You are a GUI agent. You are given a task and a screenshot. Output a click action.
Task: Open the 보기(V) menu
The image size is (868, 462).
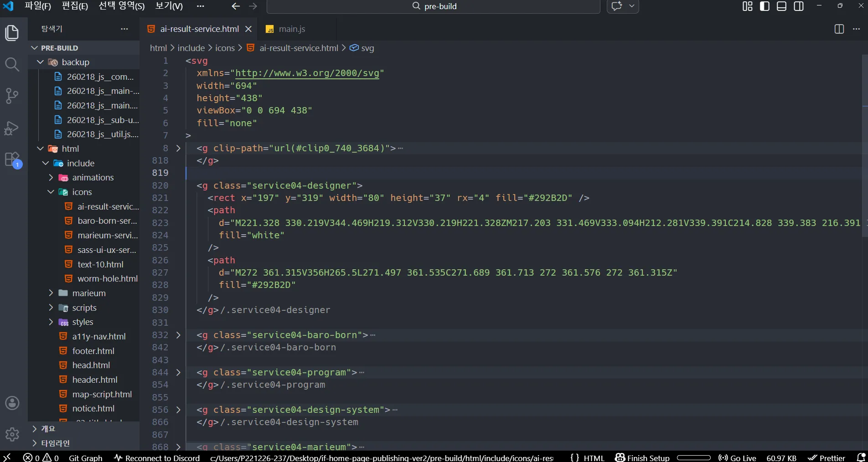[x=169, y=6]
